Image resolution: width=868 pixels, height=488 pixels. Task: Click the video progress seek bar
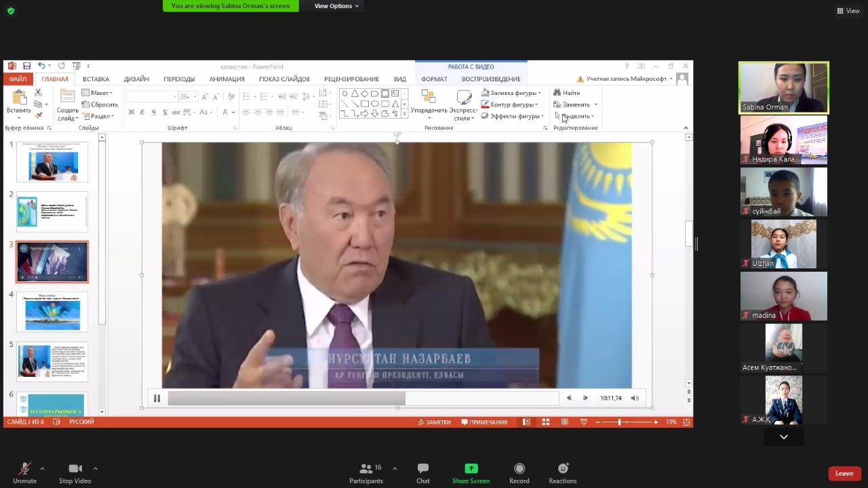tap(363, 398)
